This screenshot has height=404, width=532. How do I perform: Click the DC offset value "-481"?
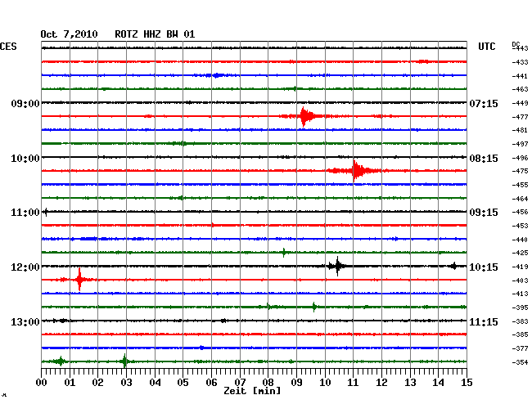pos(520,130)
